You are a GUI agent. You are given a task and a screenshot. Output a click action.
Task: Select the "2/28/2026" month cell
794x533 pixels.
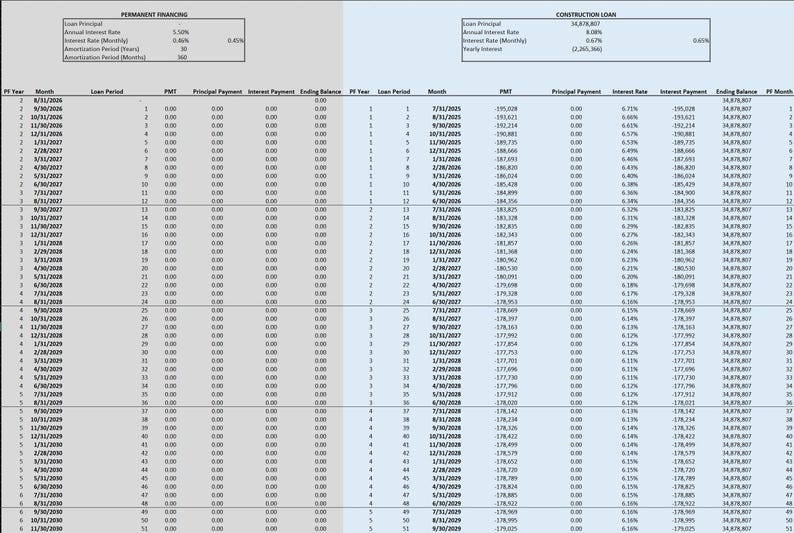pos(447,168)
